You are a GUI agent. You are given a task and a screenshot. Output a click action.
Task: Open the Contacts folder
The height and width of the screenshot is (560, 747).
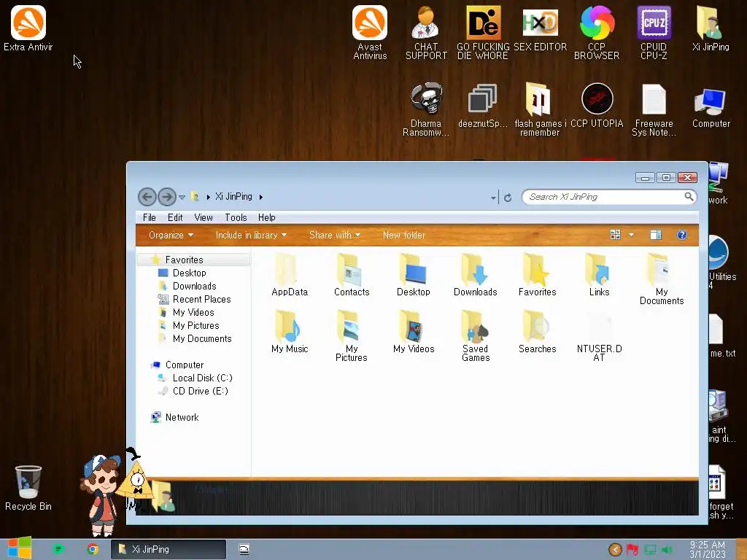click(352, 276)
